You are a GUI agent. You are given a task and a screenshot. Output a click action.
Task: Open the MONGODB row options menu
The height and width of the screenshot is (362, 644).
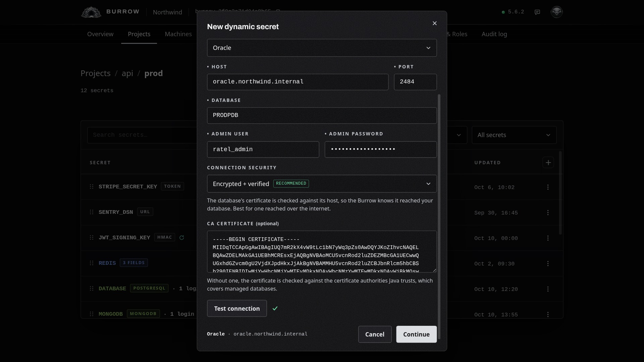coord(548,314)
